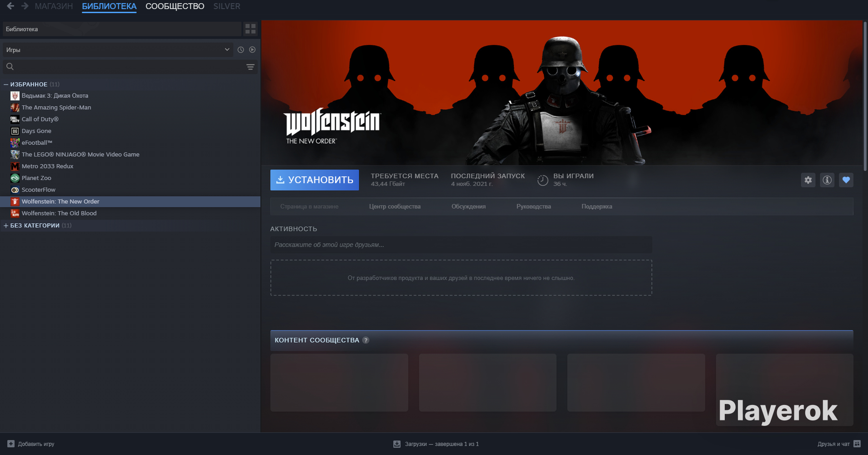Viewport: 868px width, 455px height.
Task: Expand the БЕЗ КАТЕГОРИИ category
Action: pos(6,225)
